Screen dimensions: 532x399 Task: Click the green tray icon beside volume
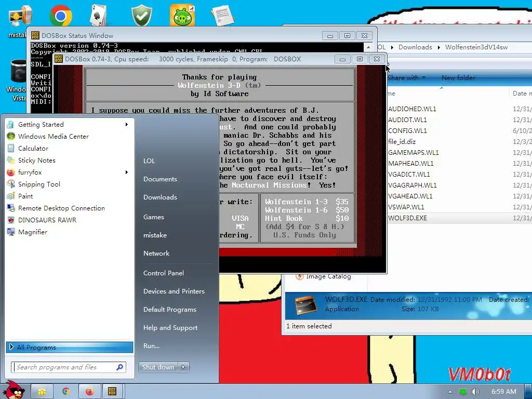tap(463, 392)
